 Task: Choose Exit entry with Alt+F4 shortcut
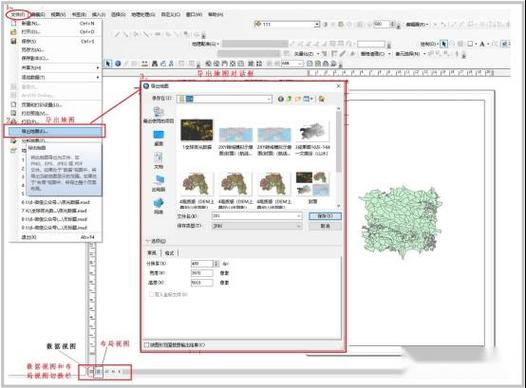click(54, 237)
